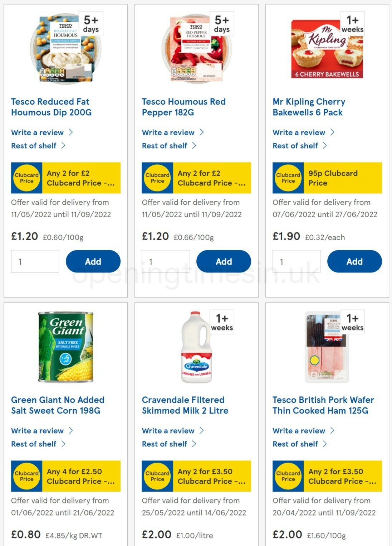The image size is (392, 546).
Task: Add the Mr Kipling Cherry Bakewells to basket
Action: point(354,261)
